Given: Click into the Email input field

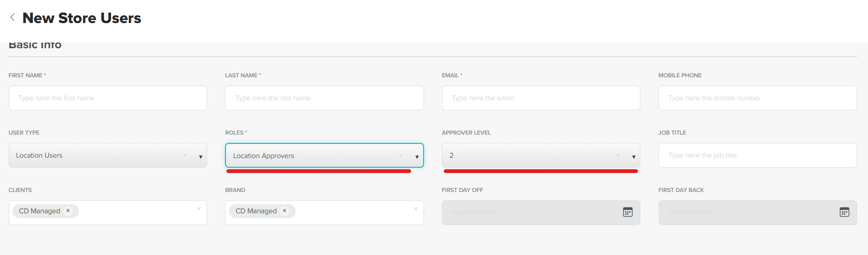Looking at the screenshot, I should click(x=541, y=98).
